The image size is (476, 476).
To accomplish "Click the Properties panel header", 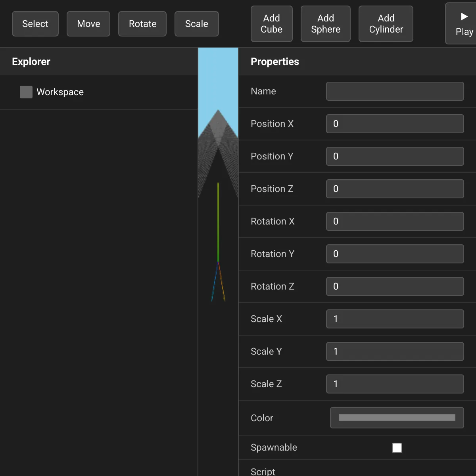I will [x=275, y=61].
